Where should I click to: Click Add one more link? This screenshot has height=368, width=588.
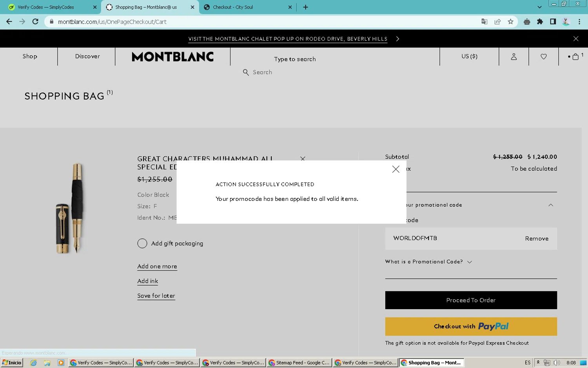tap(157, 266)
